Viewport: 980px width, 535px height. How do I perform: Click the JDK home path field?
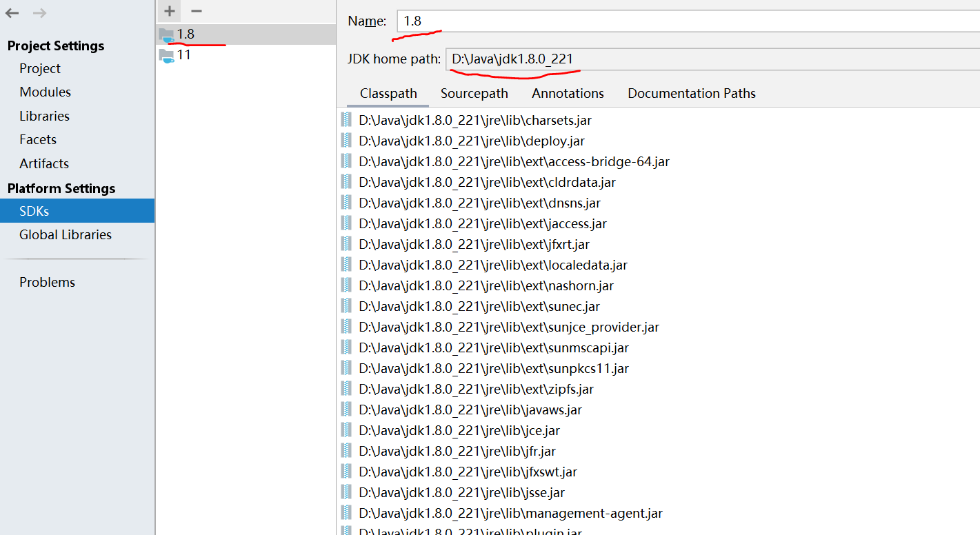point(621,59)
